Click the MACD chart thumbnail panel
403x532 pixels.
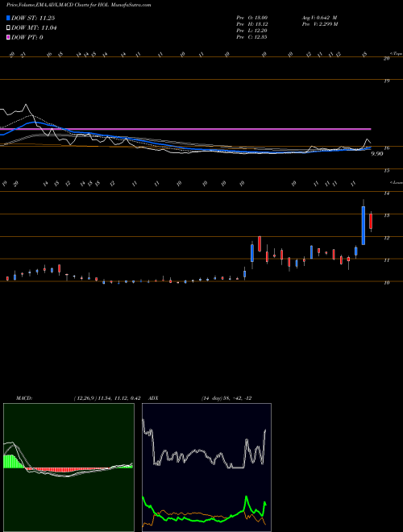tap(69, 468)
